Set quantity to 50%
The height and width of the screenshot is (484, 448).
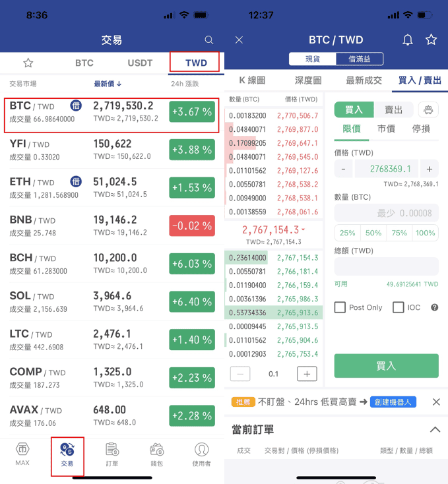pyautogui.click(x=373, y=233)
